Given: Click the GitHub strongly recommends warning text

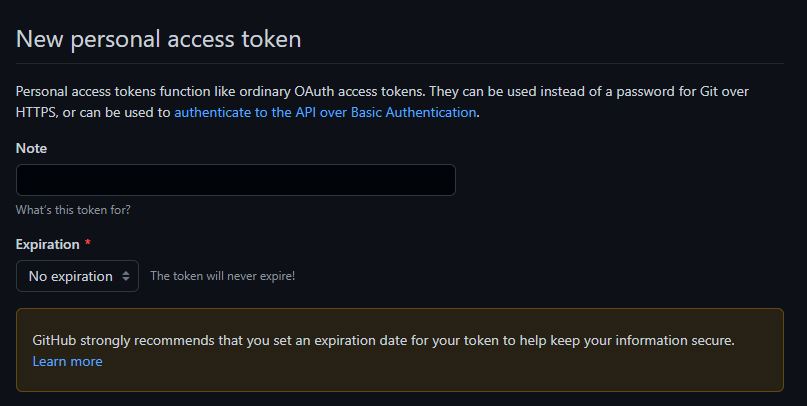Looking at the screenshot, I should pyautogui.click(x=383, y=341).
